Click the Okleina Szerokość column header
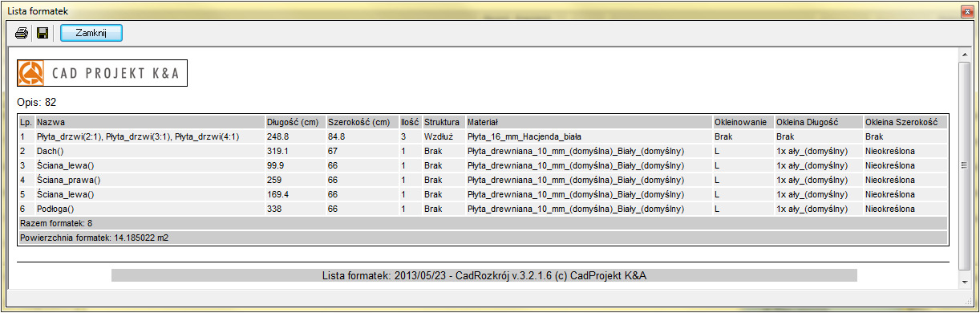The height and width of the screenshot is (313, 980). [x=905, y=123]
